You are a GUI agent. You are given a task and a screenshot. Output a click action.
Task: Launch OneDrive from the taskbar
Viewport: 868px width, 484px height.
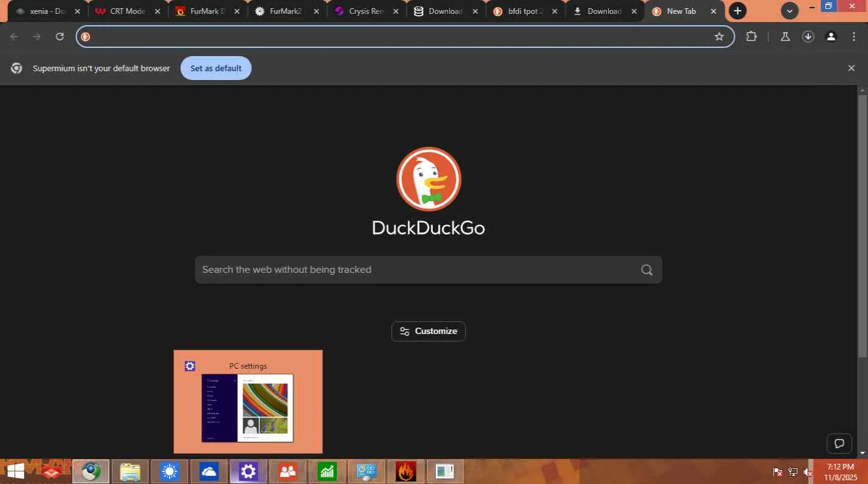click(x=208, y=471)
